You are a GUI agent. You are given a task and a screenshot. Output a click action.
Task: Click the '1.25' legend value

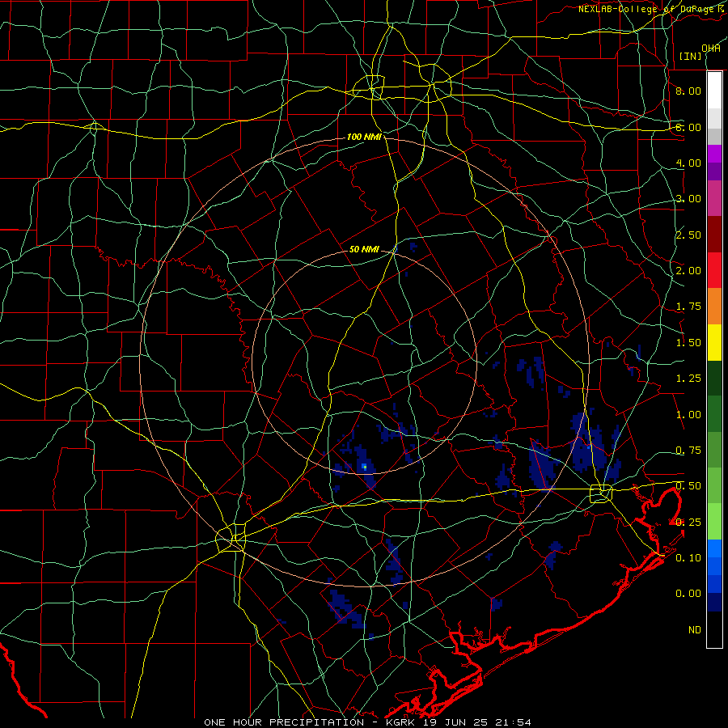pyautogui.click(x=688, y=379)
